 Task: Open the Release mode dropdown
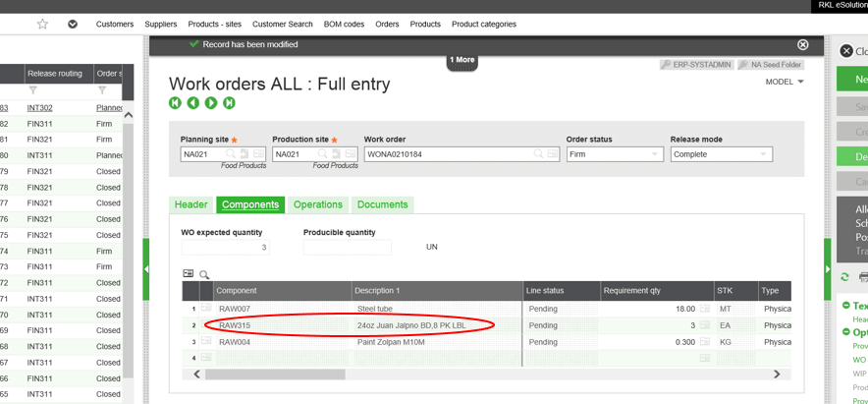coord(722,154)
